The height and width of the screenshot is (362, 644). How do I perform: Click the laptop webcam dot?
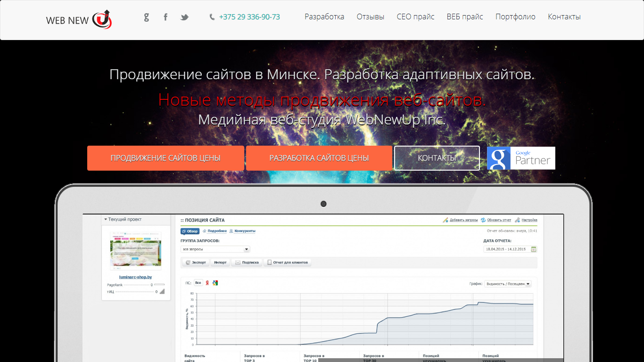pyautogui.click(x=323, y=204)
